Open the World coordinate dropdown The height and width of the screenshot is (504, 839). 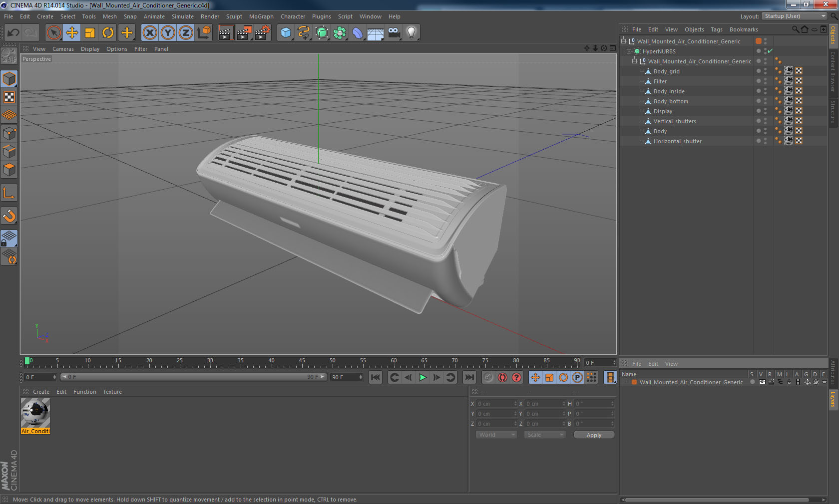496,435
